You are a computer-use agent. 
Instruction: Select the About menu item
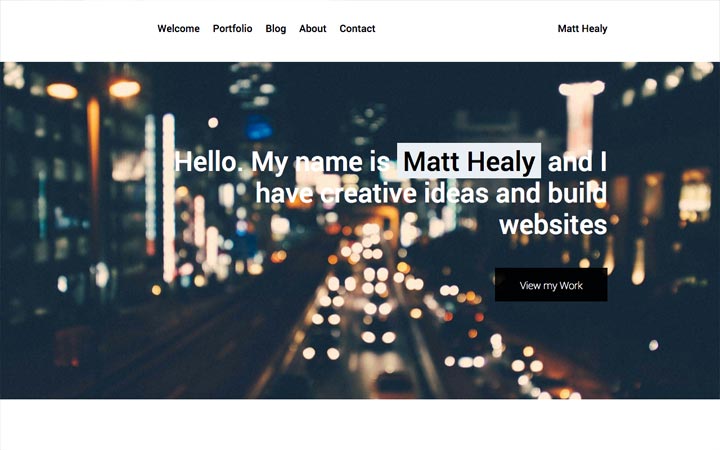click(x=313, y=28)
